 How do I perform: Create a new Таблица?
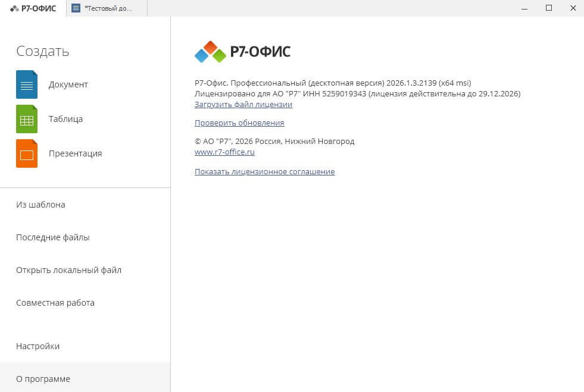(65, 119)
